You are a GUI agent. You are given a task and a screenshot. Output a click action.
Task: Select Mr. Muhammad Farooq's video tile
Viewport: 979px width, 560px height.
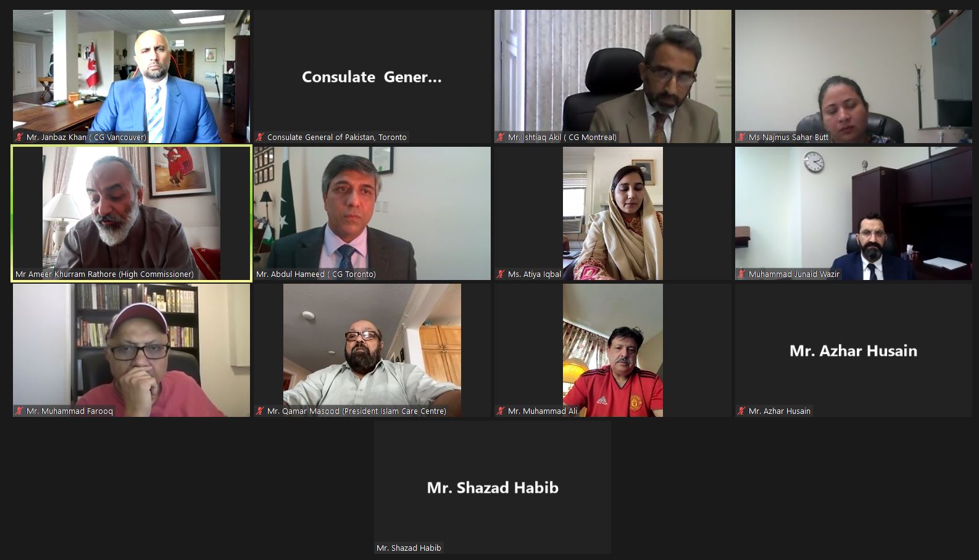[x=131, y=350]
